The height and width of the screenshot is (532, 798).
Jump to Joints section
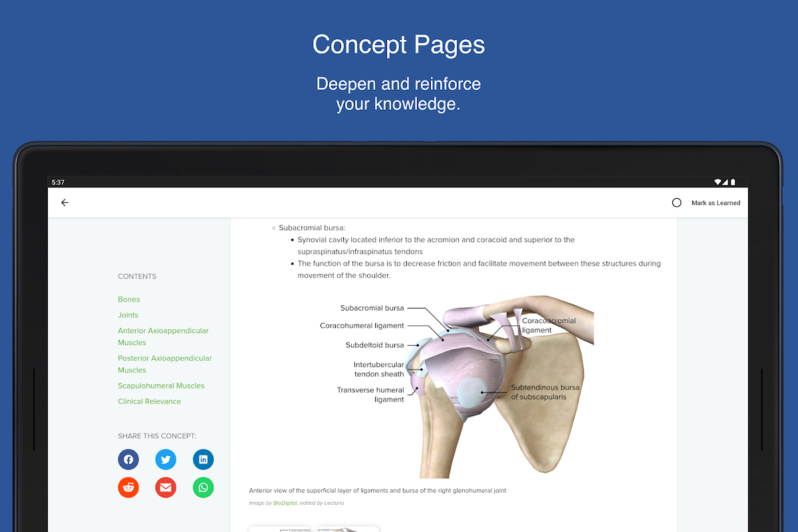click(x=128, y=315)
